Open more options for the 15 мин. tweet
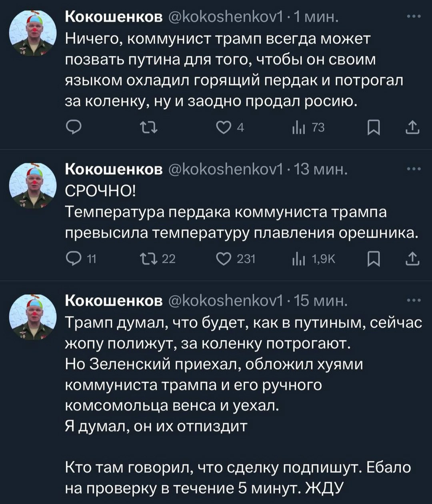The image size is (432, 504). (x=413, y=300)
